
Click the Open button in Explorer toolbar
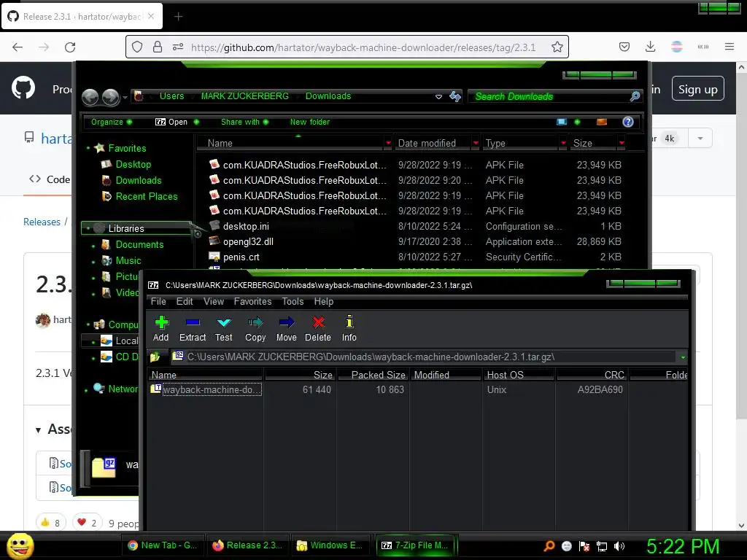coord(171,122)
